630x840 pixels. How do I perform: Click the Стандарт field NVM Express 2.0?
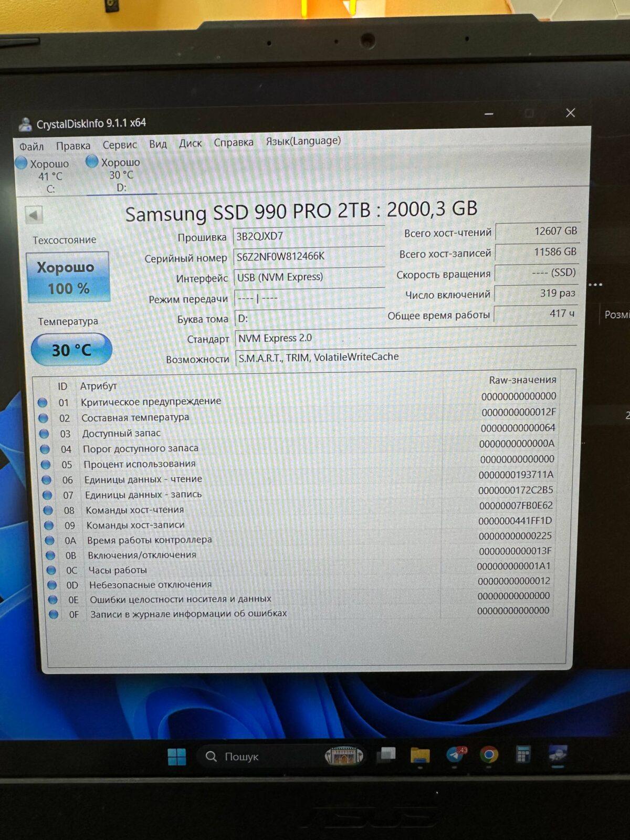pos(406,338)
